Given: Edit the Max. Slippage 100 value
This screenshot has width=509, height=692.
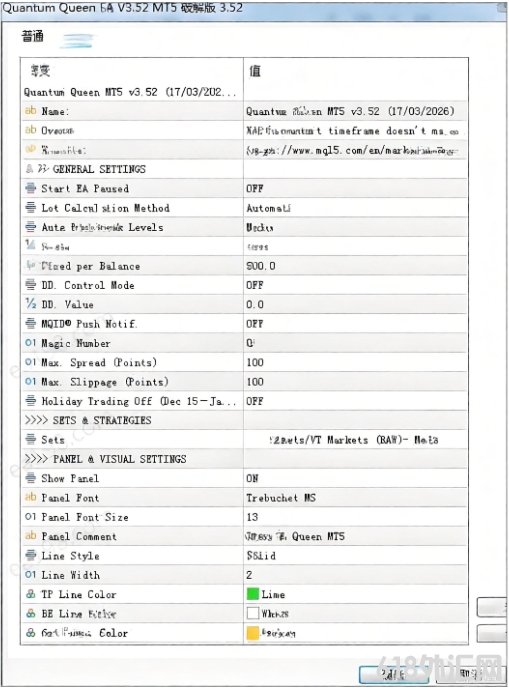Looking at the screenshot, I should pyautogui.click(x=355, y=382).
